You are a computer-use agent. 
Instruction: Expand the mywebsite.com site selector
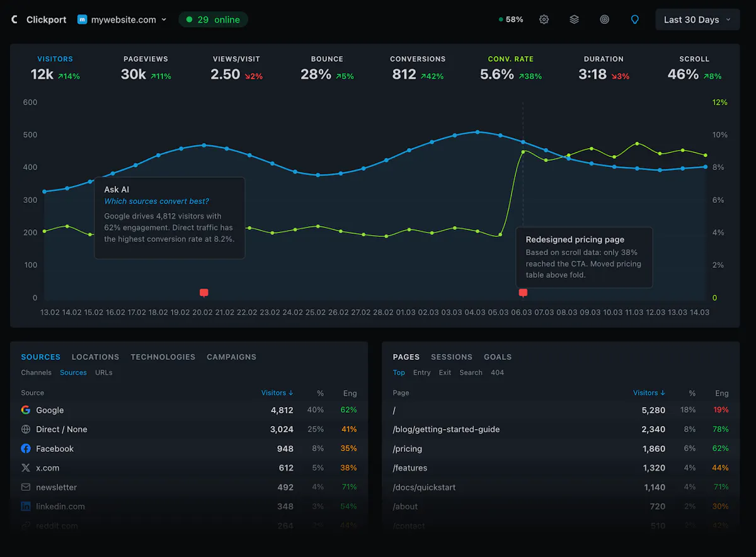tap(122, 20)
